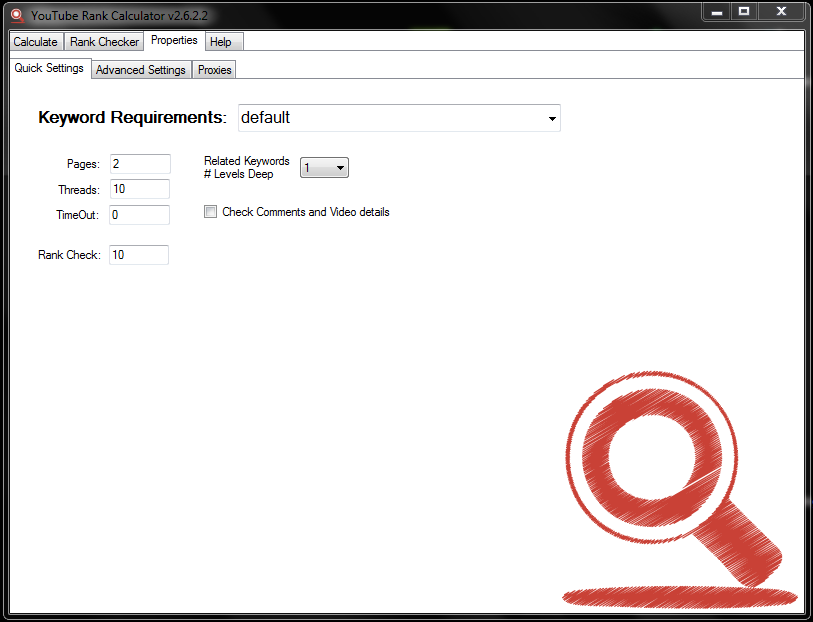Open the Related Keywords Levels Deep dropdown
This screenshot has width=813, height=622.
pyautogui.click(x=325, y=167)
